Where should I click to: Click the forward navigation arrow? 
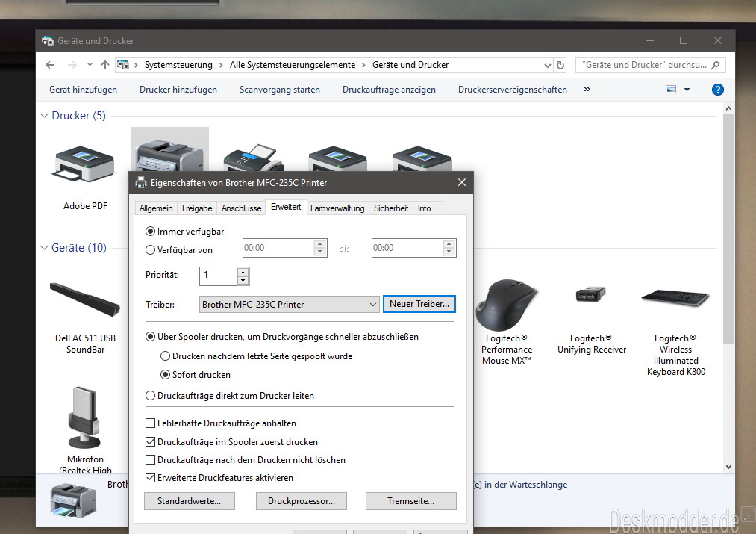(72, 65)
